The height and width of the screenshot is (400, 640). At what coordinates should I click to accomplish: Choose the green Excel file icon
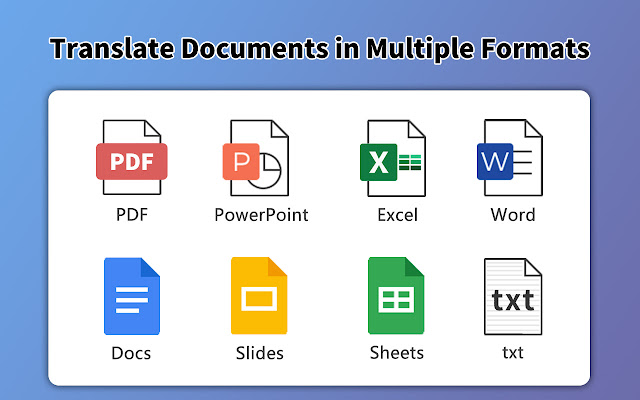[393, 158]
